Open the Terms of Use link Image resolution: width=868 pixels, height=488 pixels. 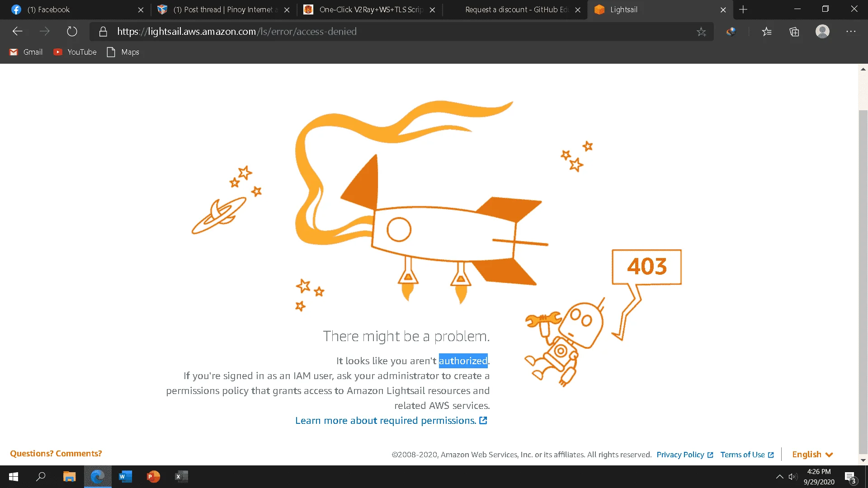(747, 455)
